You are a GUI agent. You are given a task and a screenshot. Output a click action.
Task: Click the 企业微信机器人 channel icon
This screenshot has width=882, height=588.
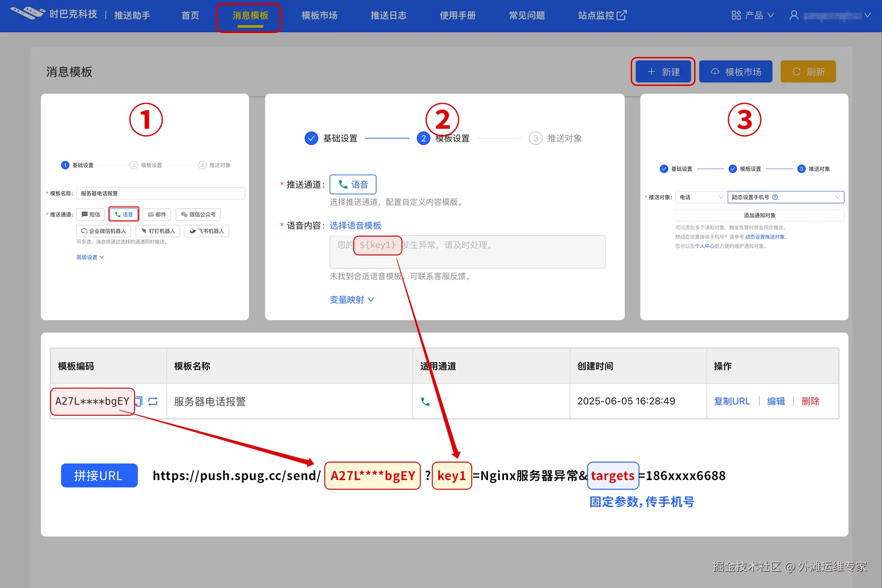103,231
